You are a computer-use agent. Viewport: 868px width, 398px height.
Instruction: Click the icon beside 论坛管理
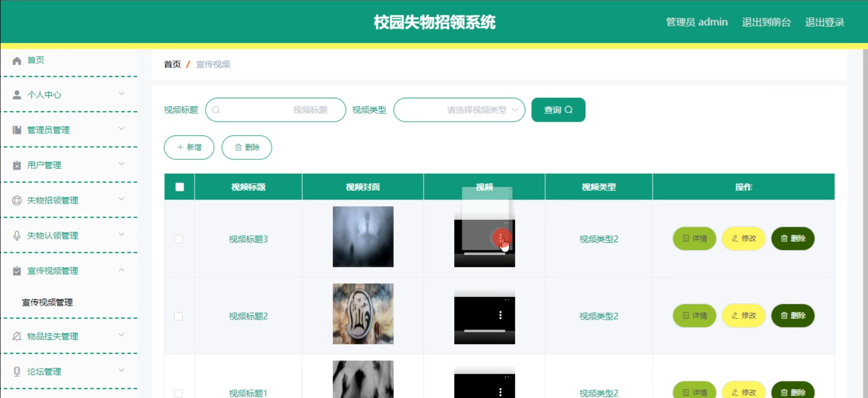click(x=17, y=372)
